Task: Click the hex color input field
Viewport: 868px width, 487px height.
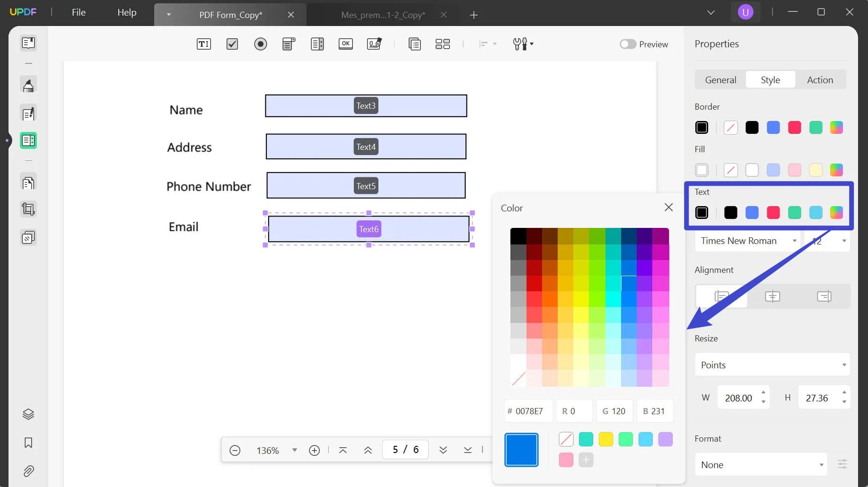Action: pyautogui.click(x=528, y=411)
